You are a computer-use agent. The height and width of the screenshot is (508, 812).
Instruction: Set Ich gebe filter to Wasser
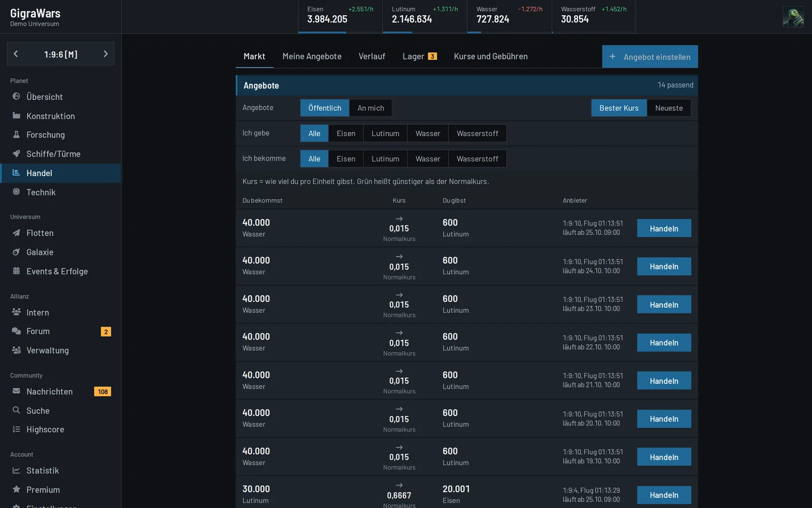pos(428,133)
